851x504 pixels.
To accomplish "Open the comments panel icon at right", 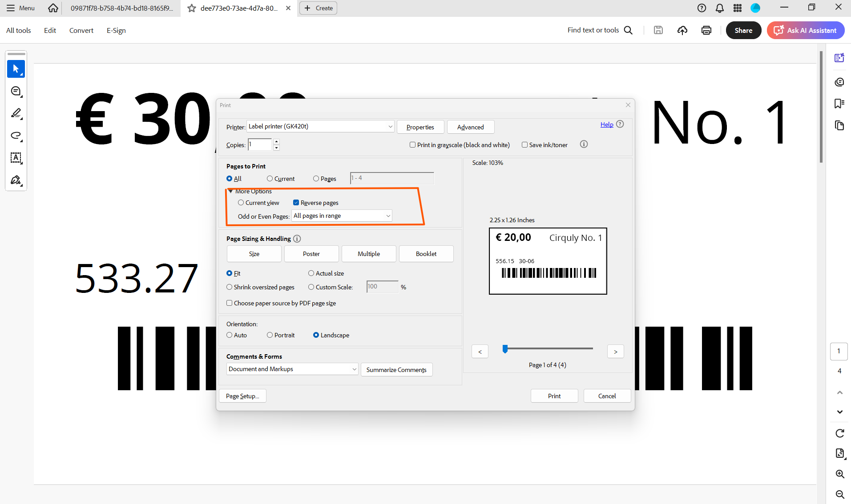I will [839, 82].
